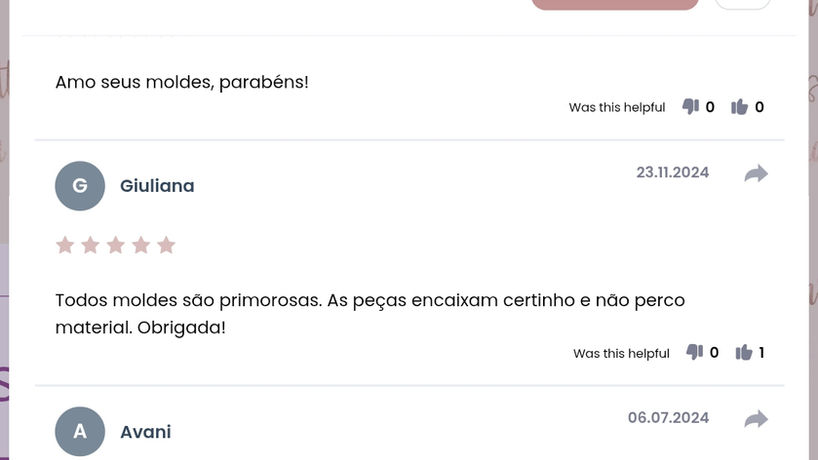Click Giuliana's review text about moldes primorosas
Viewport: 818px width, 460px height.
(x=369, y=313)
